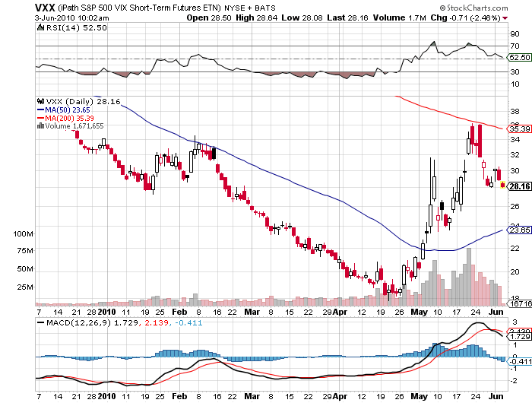Click the 10 label on RSI axis

tap(515, 84)
